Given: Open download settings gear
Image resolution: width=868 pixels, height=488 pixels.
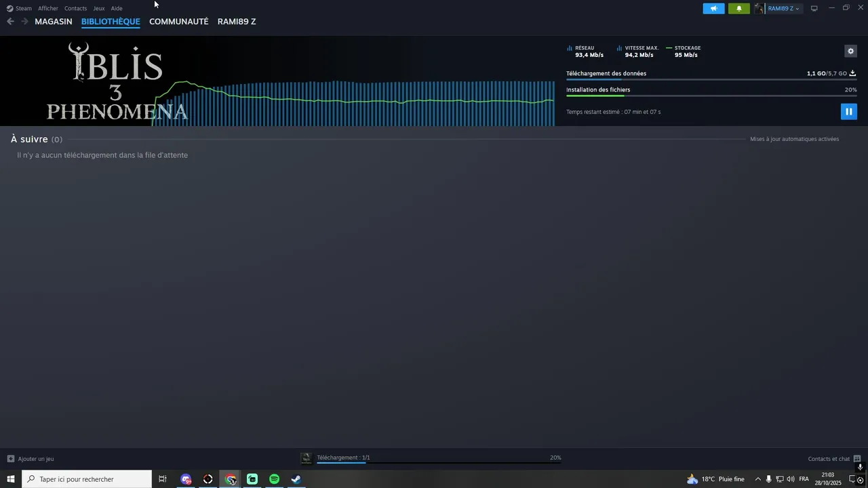Looking at the screenshot, I should point(850,51).
